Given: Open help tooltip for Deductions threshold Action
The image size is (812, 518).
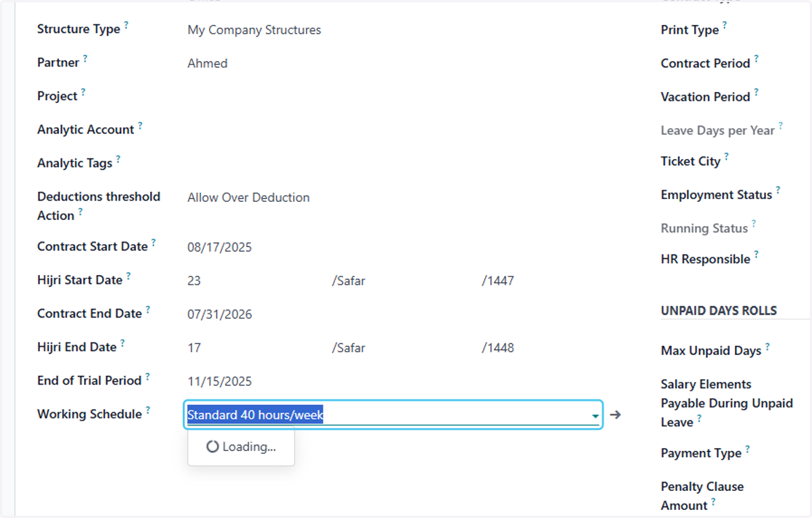Looking at the screenshot, I should [80, 212].
